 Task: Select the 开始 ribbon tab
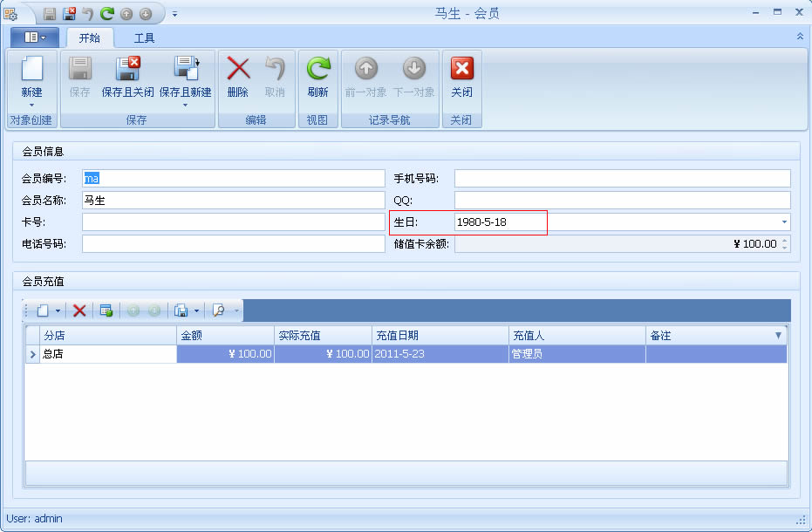[x=89, y=38]
